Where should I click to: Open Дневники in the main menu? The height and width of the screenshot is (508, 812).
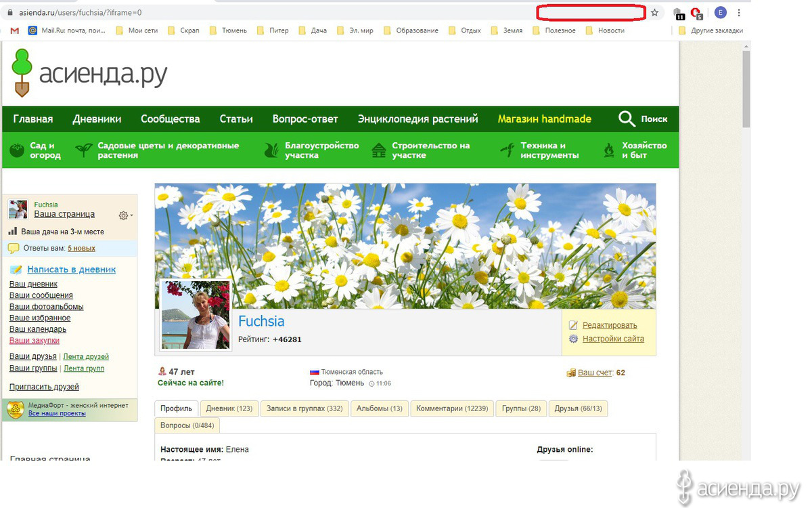pos(97,119)
